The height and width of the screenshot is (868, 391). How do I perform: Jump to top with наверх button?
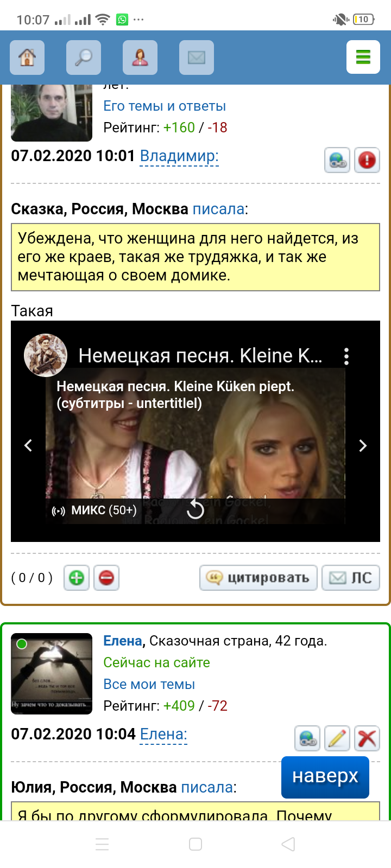tap(325, 777)
